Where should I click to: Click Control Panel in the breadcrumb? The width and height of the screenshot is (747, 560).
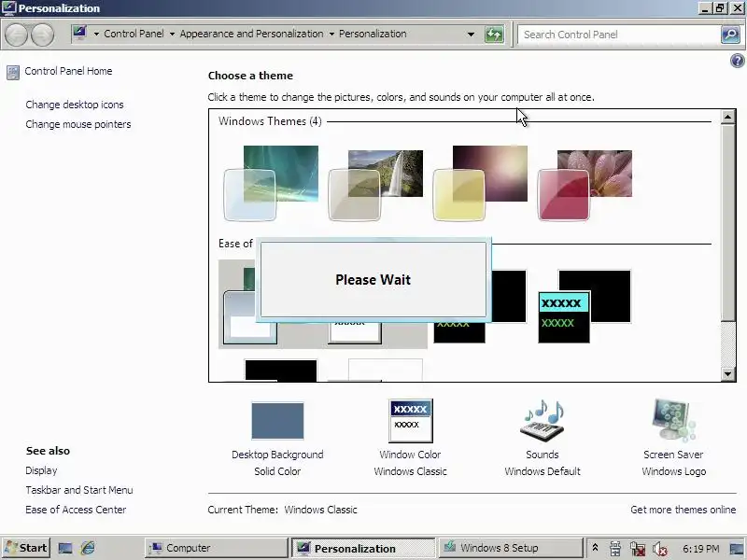pos(134,34)
